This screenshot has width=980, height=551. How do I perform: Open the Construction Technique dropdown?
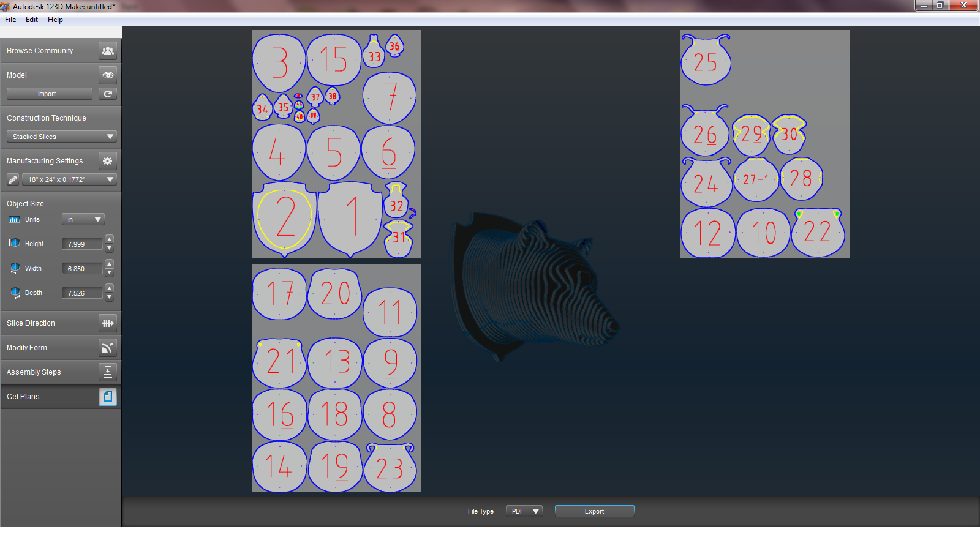click(x=61, y=137)
